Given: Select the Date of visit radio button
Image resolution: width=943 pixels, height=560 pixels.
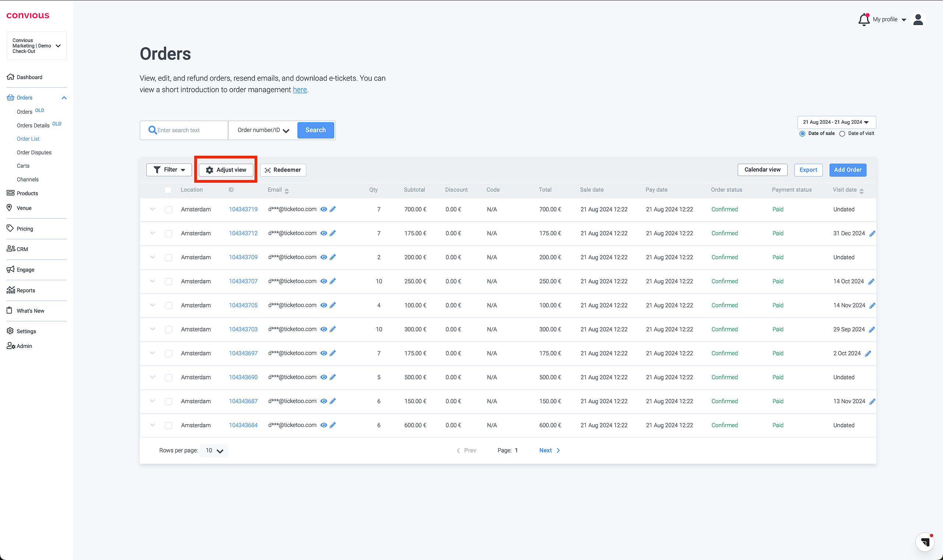Looking at the screenshot, I should tap(842, 134).
